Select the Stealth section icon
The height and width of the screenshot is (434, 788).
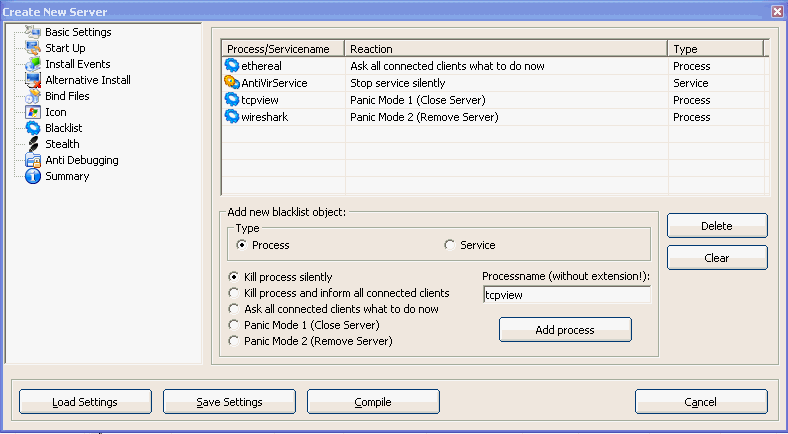pyautogui.click(x=33, y=144)
